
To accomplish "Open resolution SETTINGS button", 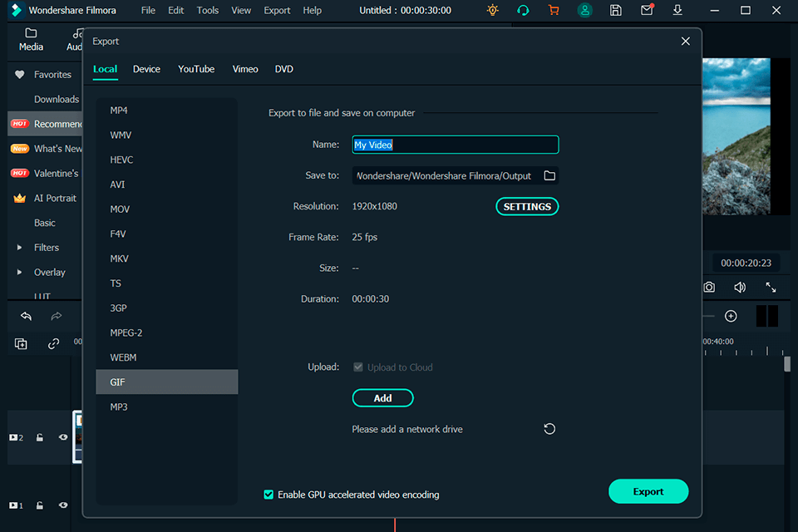I will pos(527,207).
